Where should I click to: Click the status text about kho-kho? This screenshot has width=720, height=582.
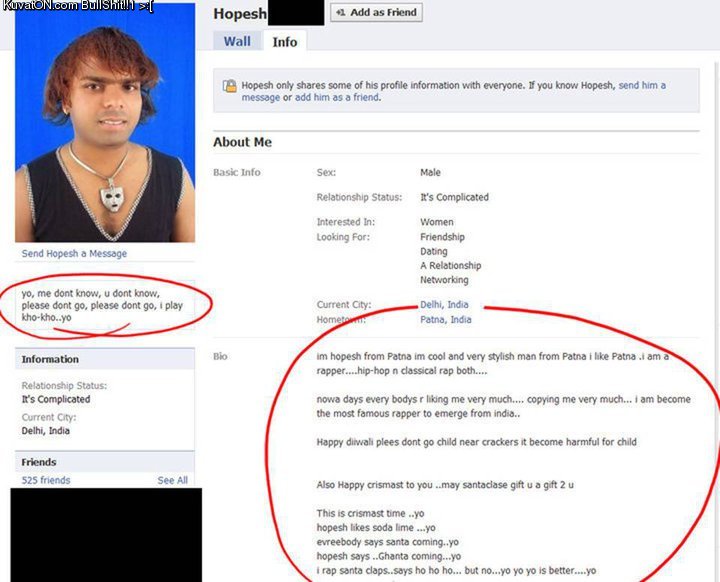coord(102,305)
